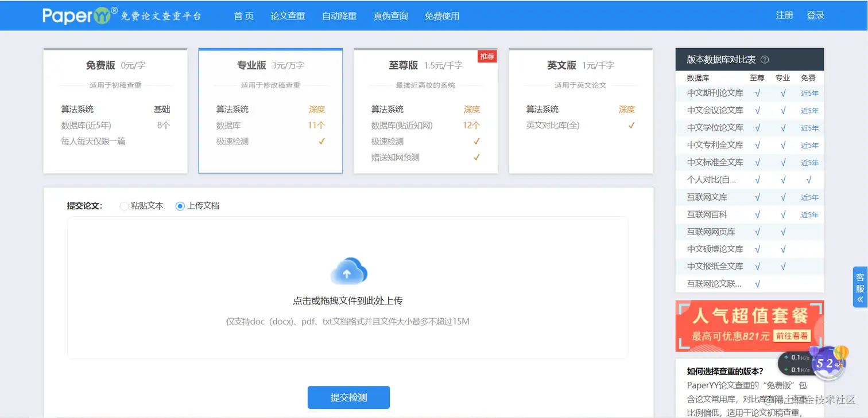Choose the 至尊版 plan card
Image resolution: width=868 pixels, height=418 pixels.
(x=425, y=111)
